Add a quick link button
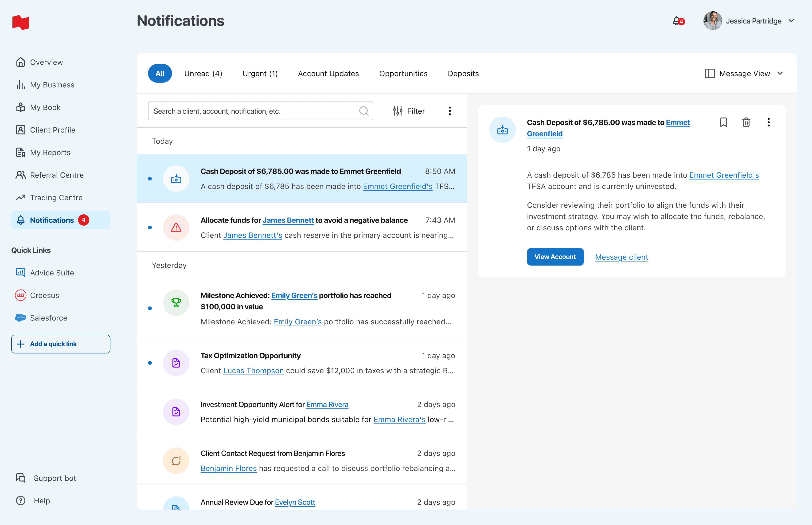 pyautogui.click(x=61, y=344)
